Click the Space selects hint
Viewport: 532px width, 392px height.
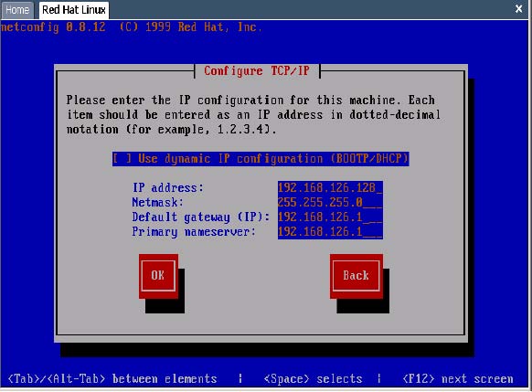[314, 378]
